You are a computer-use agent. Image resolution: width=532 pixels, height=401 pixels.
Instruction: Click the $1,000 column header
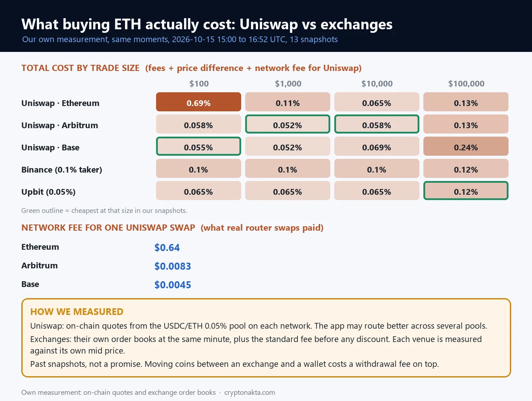click(288, 83)
